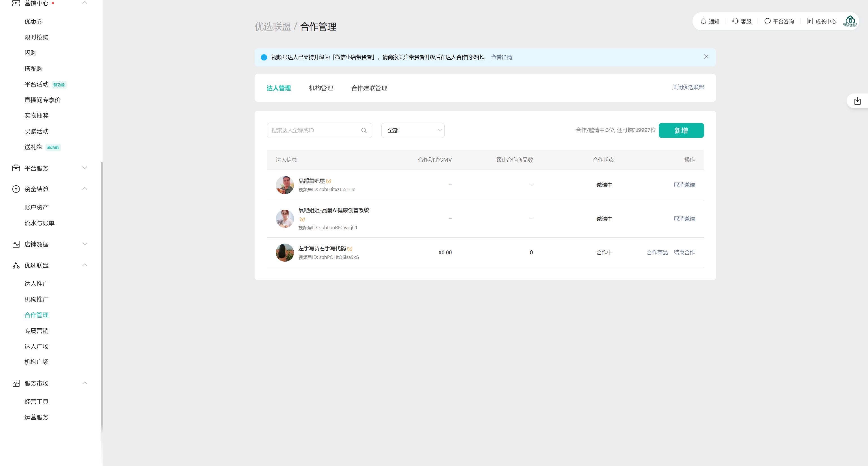Cancel invitation for 品爵氧吧屋
The image size is (868, 466).
click(684, 185)
